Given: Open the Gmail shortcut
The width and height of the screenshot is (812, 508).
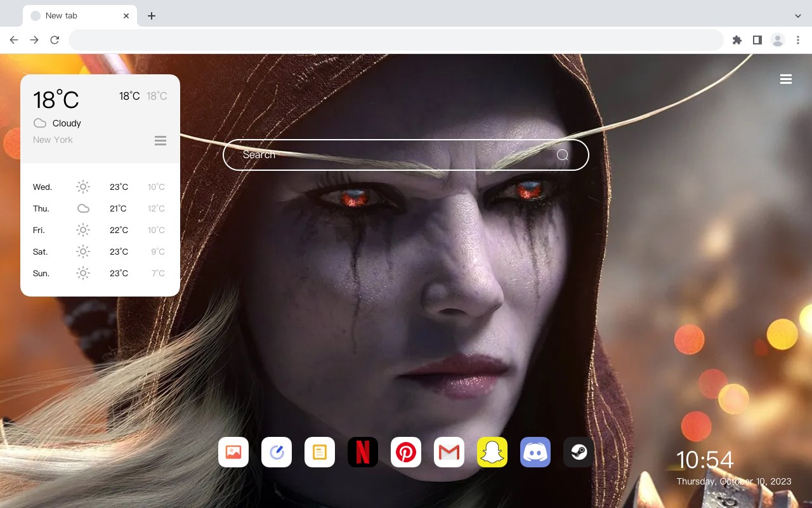Looking at the screenshot, I should click(x=449, y=452).
